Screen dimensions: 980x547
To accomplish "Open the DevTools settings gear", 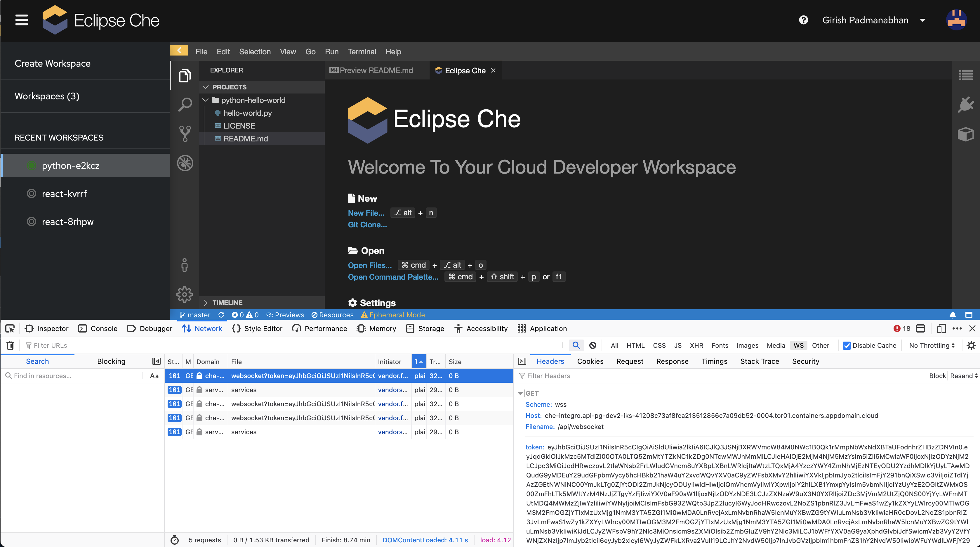I will tap(971, 345).
